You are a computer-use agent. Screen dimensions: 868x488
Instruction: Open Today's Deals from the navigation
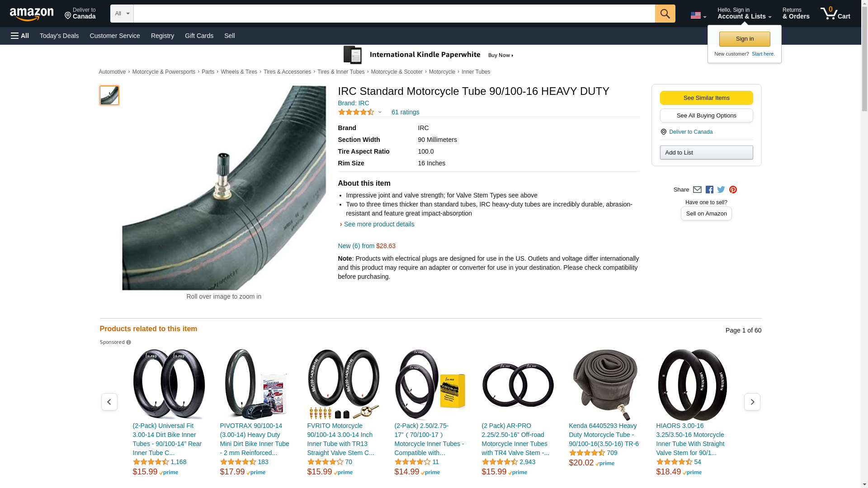pyautogui.click(x=59, y=36)
